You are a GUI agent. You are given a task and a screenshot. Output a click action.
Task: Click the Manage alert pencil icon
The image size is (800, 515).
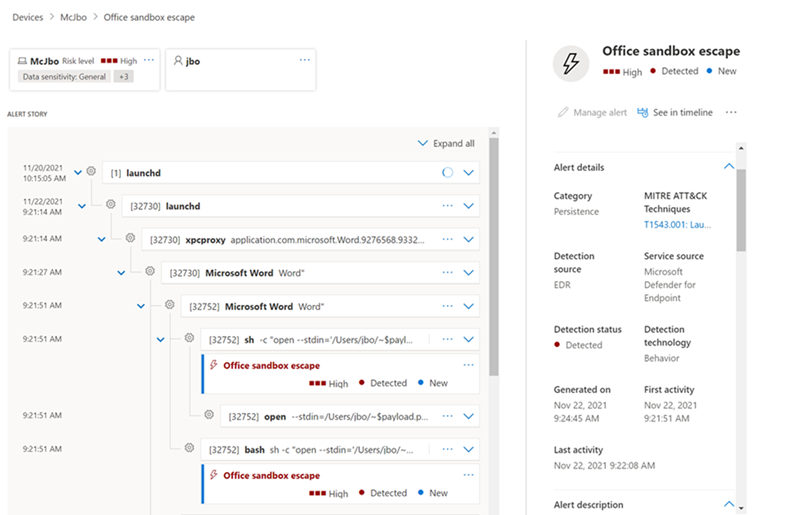pyautogui.click(x=563, y=113)
